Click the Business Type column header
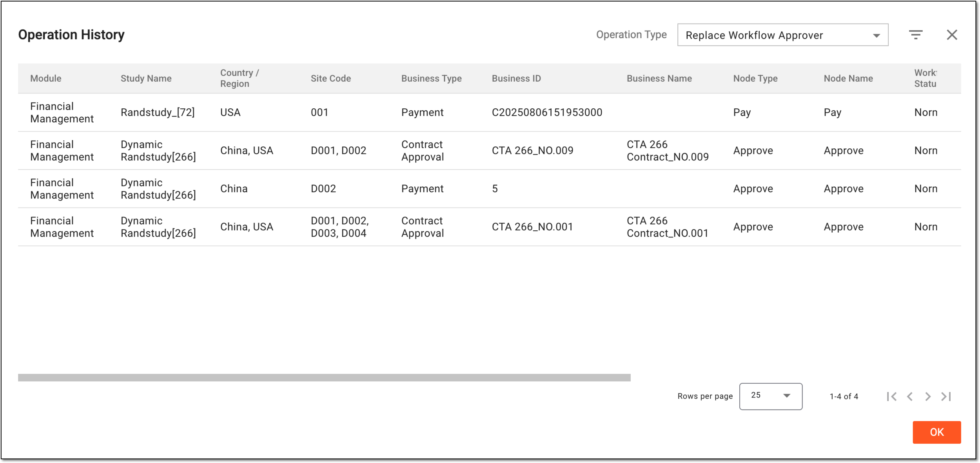The height and width of the screenshot is (463, 980). pyautogui.click(x=431, y=78)
